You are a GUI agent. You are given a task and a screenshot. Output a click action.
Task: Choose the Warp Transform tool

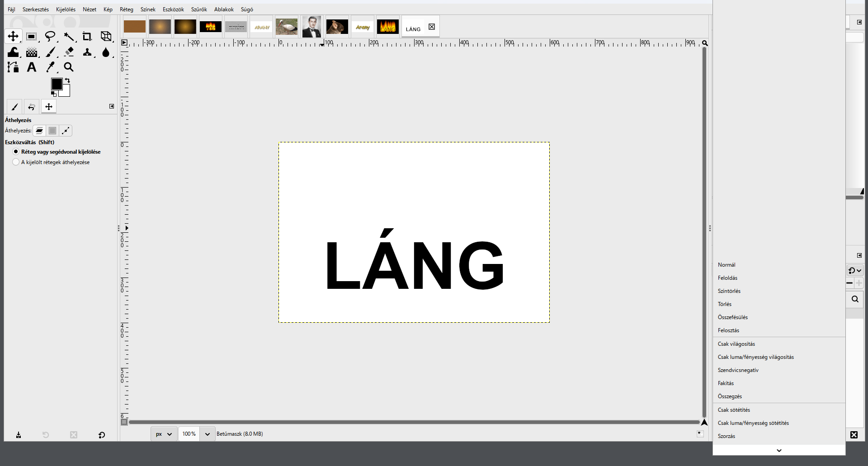tap(13, 52)
